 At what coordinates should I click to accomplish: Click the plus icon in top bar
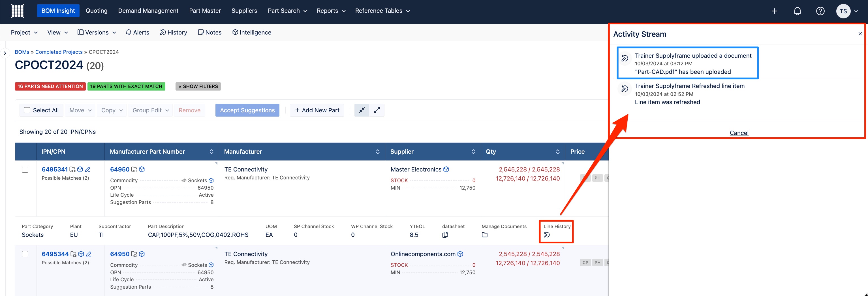[774, 11]
